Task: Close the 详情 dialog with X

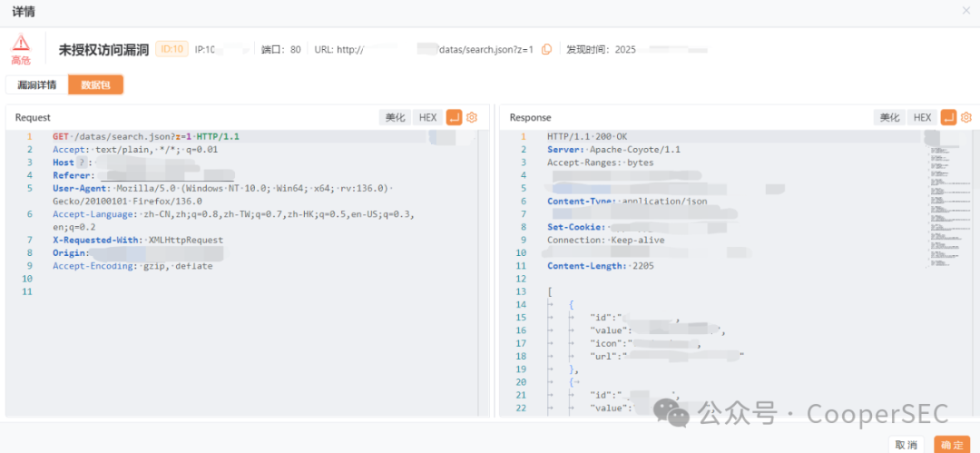Action: [965, 10]
